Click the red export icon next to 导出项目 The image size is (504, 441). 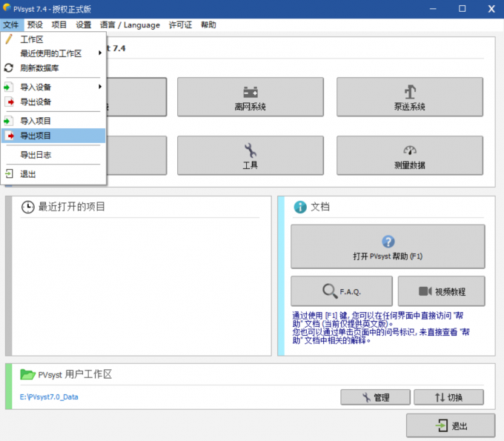[10, 136]
